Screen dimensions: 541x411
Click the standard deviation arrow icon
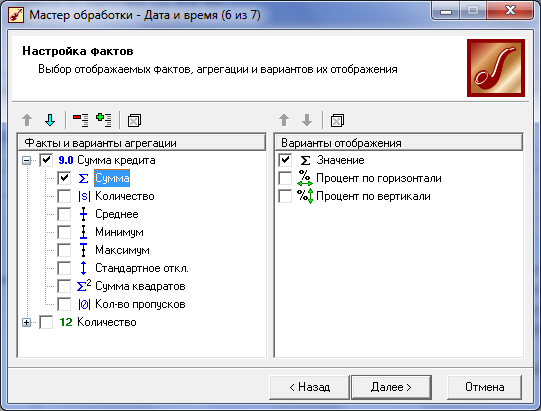(83, 268)
